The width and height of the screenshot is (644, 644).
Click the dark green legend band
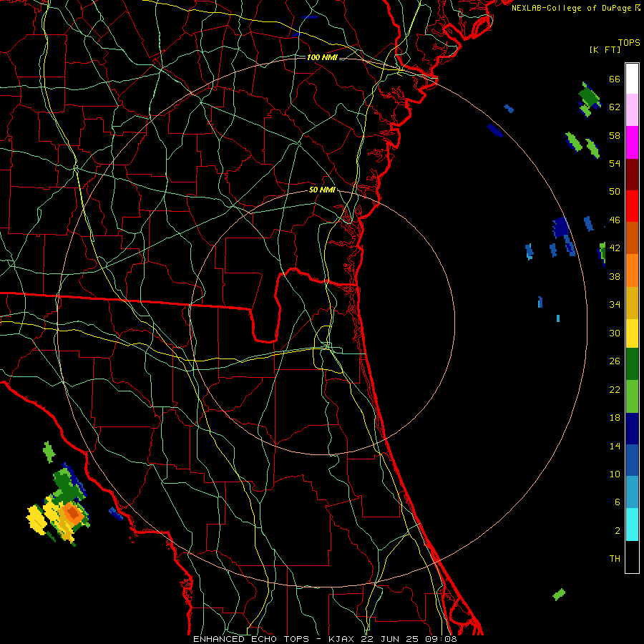pyautogui.click(x=632, y=364)
